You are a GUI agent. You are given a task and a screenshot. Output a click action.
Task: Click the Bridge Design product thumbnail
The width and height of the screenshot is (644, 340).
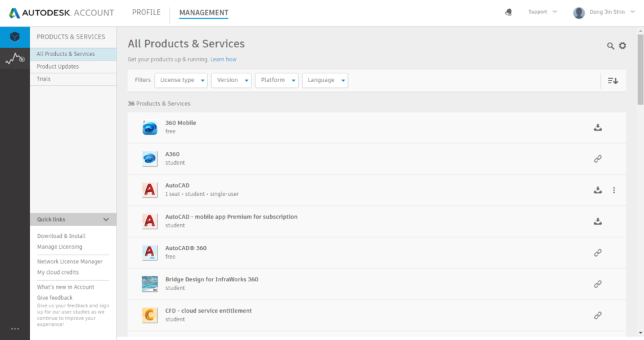click(150, 284)
